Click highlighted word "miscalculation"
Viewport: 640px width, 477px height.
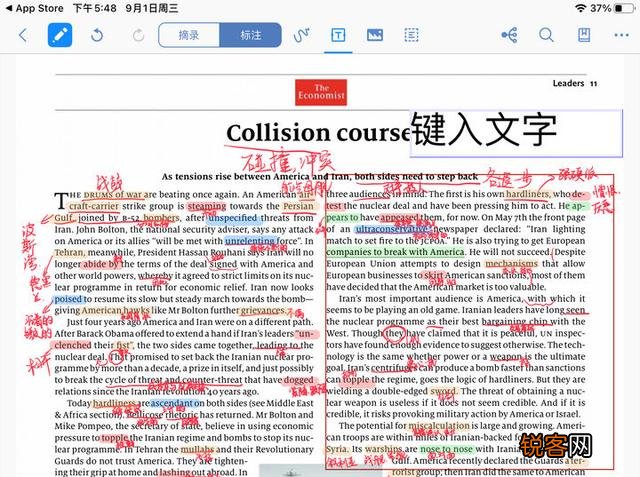(x=439, y=426)
